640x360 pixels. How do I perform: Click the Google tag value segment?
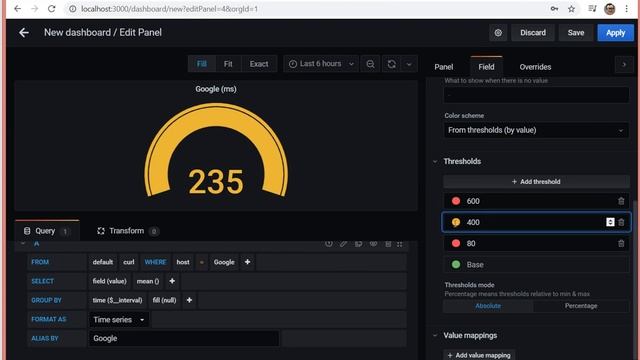tap(224, 262)
